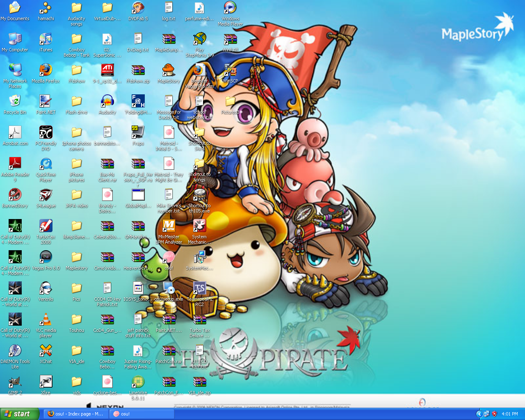Image resolution: width=525 pixels, height=420 pixels.
Task: Select the Teamspeak 2 RC2 icon
Action: 199,288
